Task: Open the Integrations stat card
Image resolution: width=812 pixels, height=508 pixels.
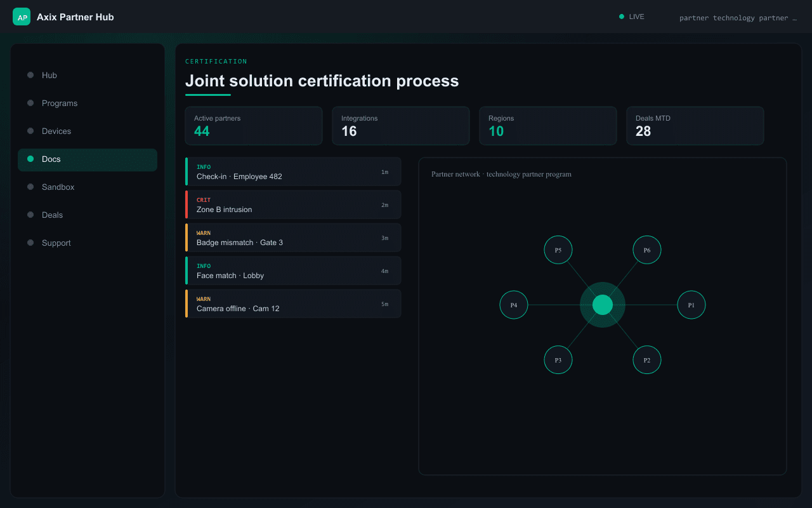Action: click(x=401, y=126)
